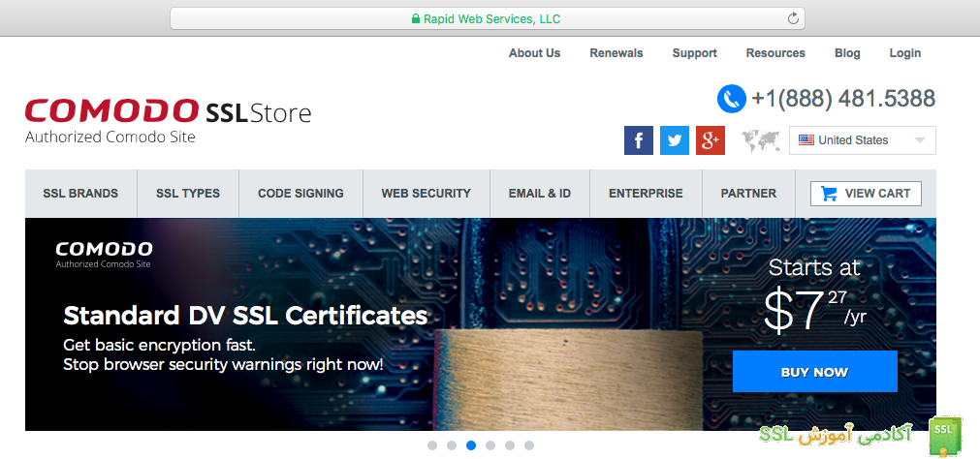Click the Login link

905,53
